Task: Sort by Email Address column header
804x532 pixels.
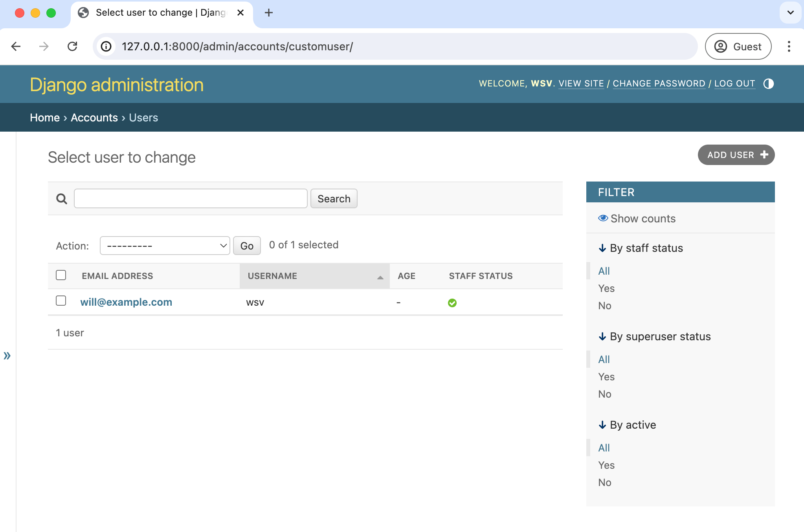Action: 117,276
